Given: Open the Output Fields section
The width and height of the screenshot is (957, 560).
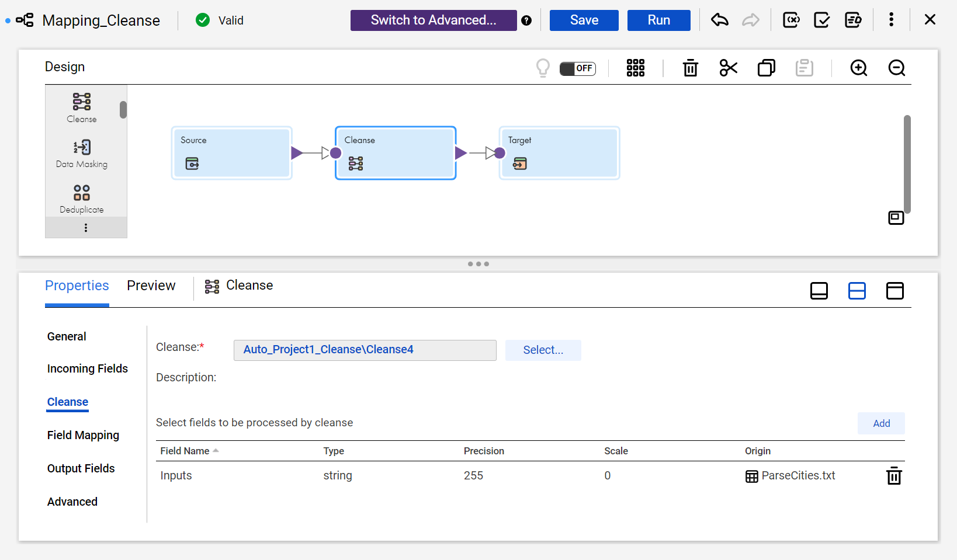Looking at the screenshot, I should click(81, 468).
